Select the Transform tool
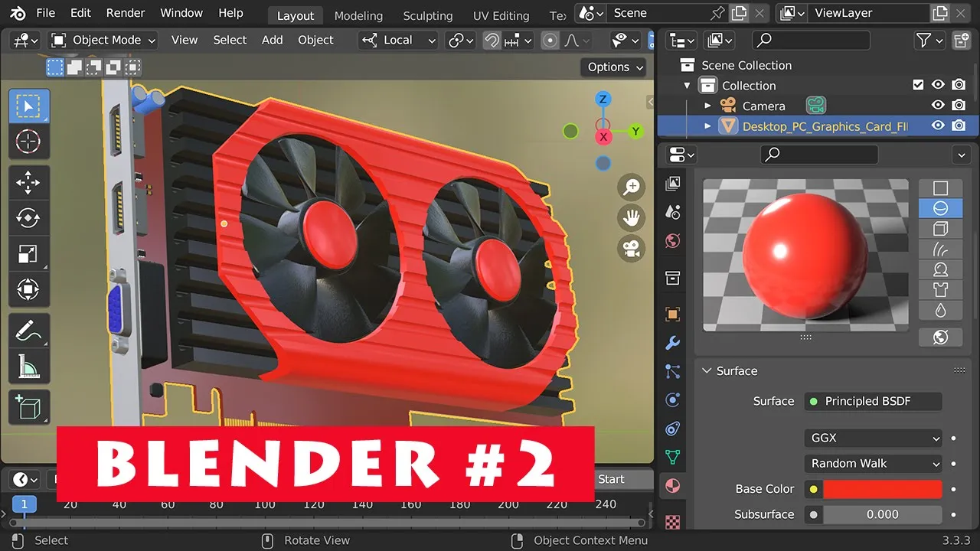This screenshot has width=980, height=551. (x=29, y=290)
